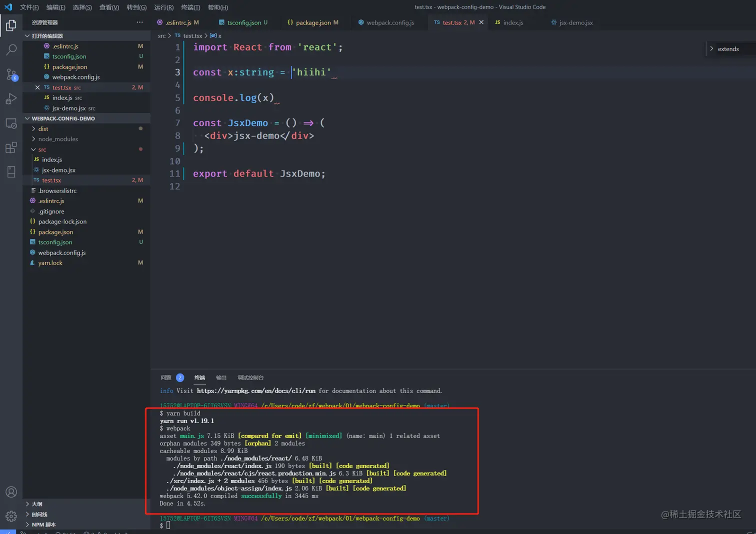The image size is (756, 534).
Task: Open webpack.config.js in the project tree
Action: coord(86,252)
